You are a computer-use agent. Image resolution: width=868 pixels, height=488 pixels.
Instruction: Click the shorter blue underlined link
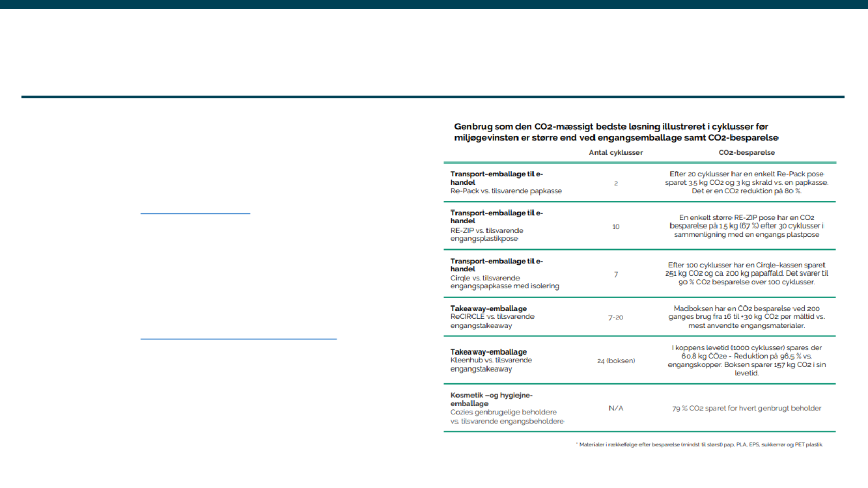(195, 213)
